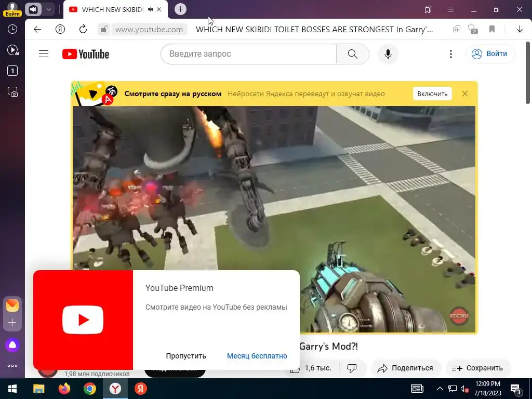Open Windows Start menu
Viewport: 532px width, 399px height.
pyautogui.click(x=12, y=389)
